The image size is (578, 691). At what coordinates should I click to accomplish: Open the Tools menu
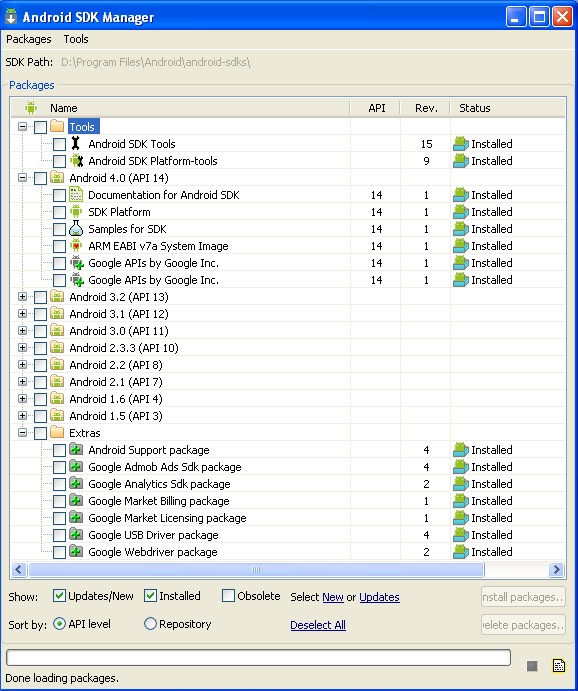tap(76, 39)
